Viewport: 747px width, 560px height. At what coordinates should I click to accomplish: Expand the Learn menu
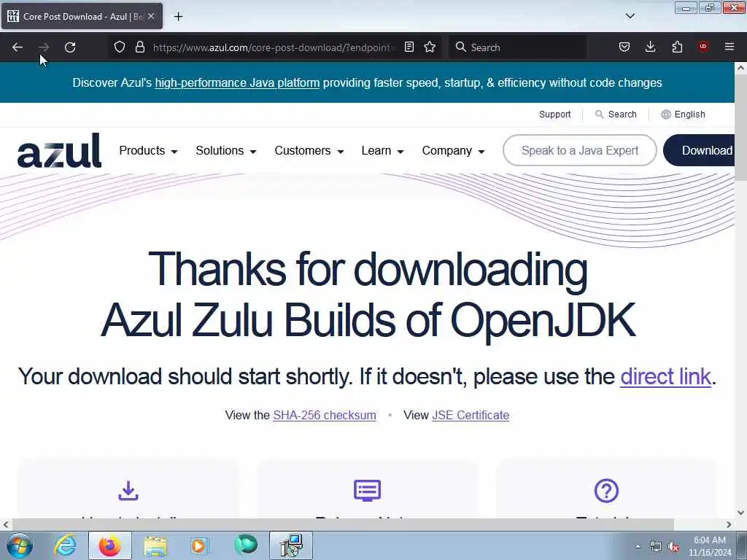click(x=382, y=150)
